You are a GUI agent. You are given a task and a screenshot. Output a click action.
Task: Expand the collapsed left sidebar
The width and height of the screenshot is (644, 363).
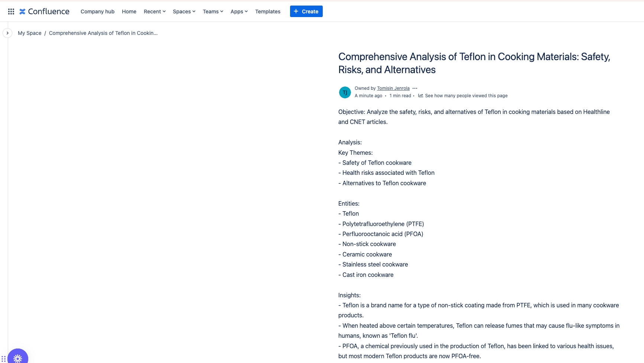tap(7, 33)
